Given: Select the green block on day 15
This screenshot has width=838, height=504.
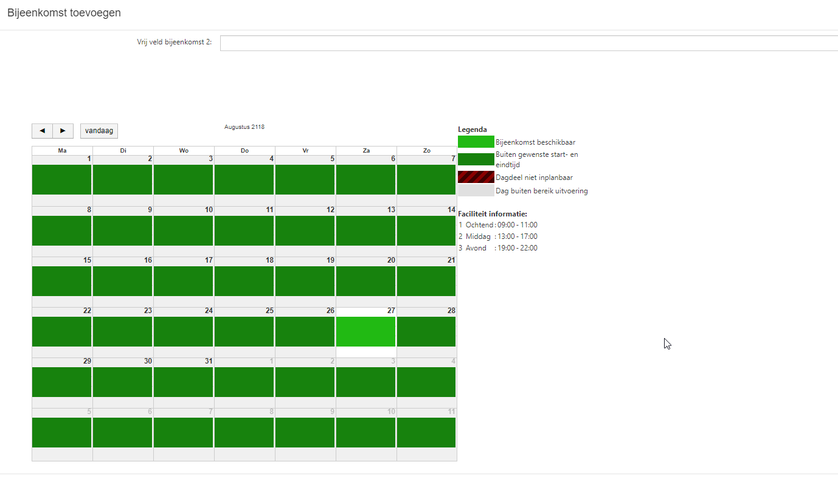Looking at the screenshot, I should (x=61, y=281).
